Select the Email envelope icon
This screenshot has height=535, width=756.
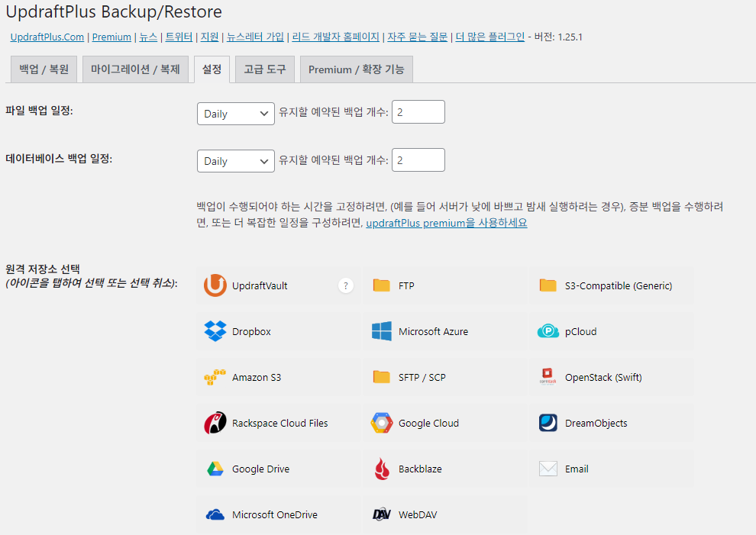point(548,469)
